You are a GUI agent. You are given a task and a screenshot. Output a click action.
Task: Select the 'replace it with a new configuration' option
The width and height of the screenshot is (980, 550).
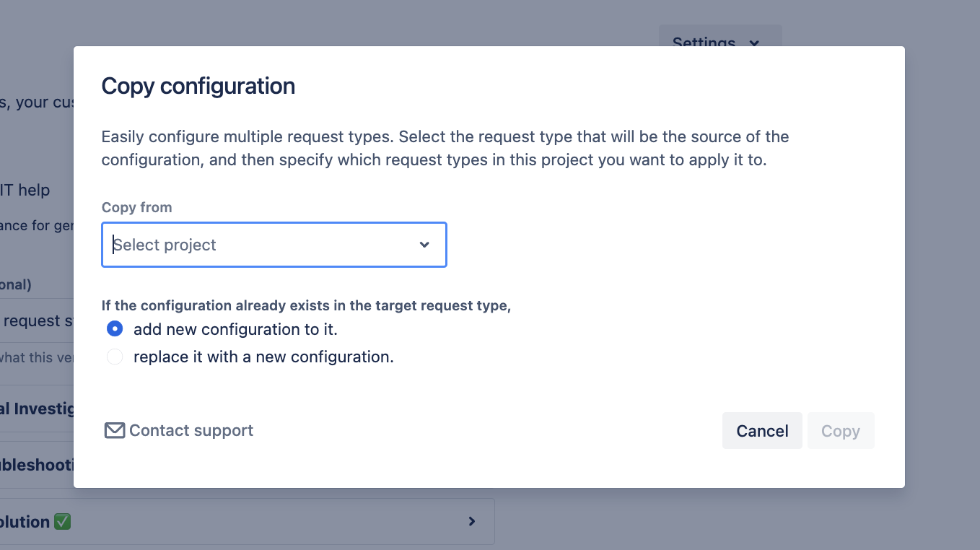115,357
